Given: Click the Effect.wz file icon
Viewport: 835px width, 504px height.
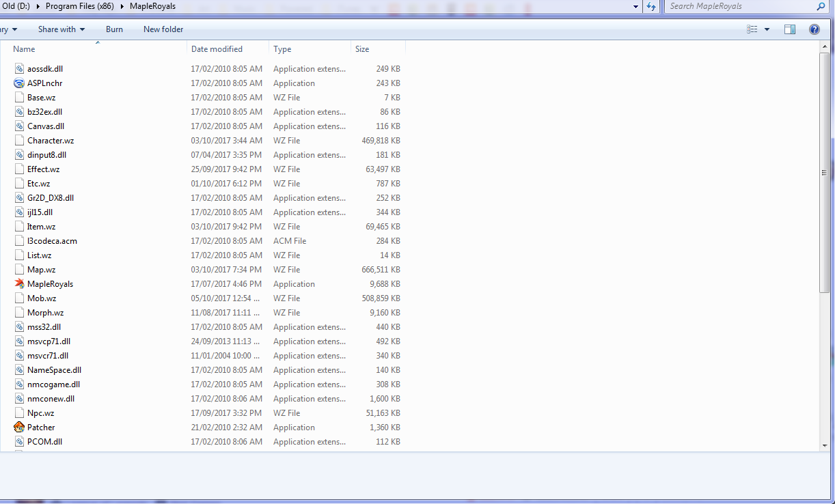Looking at the screenshot, I should coord(19,169).
